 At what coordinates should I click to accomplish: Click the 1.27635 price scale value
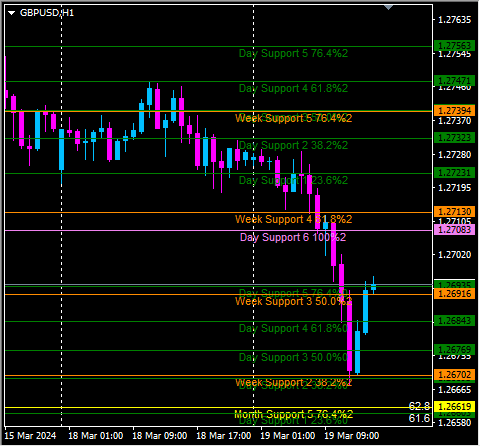pyautogui.click(x=455, y=20)
